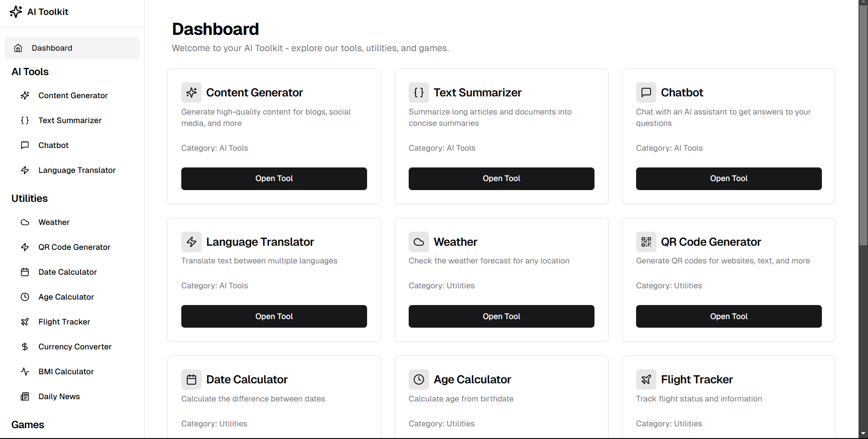Click the Age Calculator card's clock icon

[419, 379]
